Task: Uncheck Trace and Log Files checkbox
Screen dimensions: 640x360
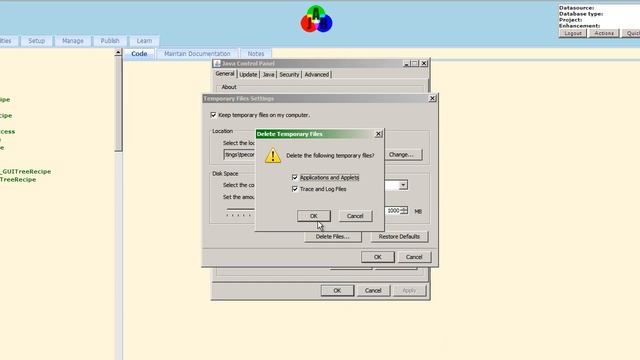Action: [x=295, y=189]
